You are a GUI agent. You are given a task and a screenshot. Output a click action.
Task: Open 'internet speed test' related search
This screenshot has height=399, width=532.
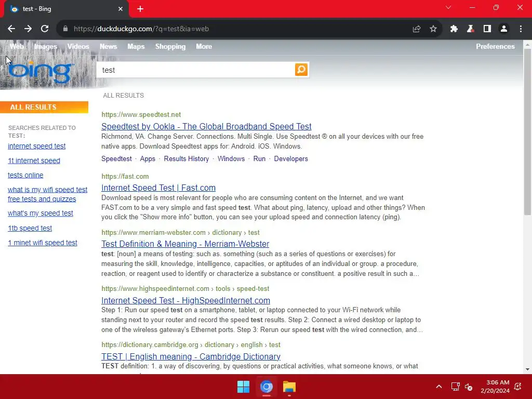(x=37, y=146)
